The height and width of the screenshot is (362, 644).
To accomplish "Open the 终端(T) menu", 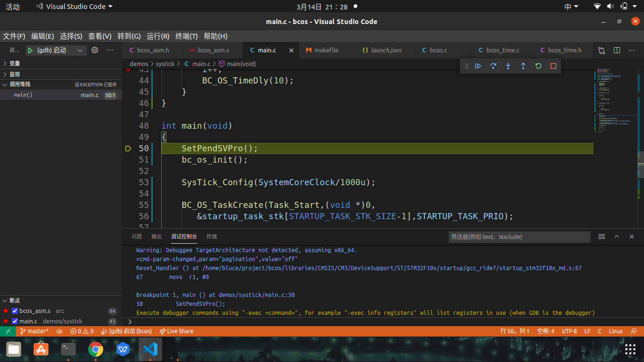I will pyautogui.click(x=186, y=36).
